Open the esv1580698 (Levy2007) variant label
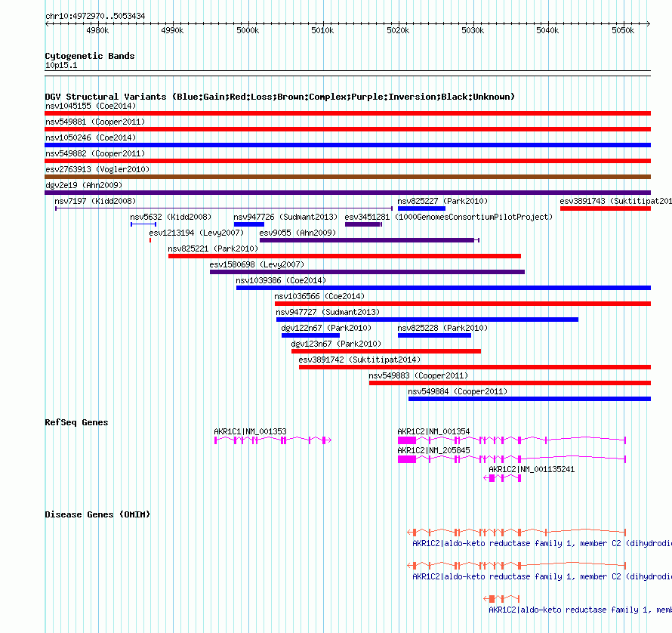 [x=257, y=264]
